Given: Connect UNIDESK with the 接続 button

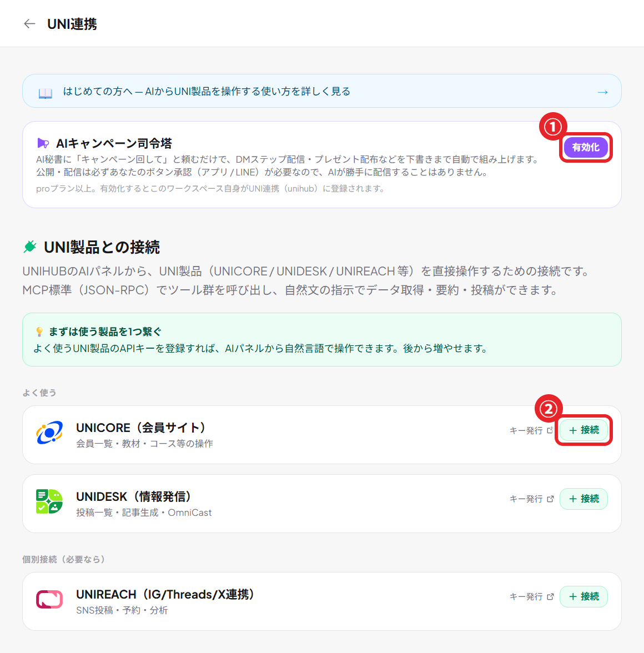Looking at the screenshot, I should (x=583, y=499).
